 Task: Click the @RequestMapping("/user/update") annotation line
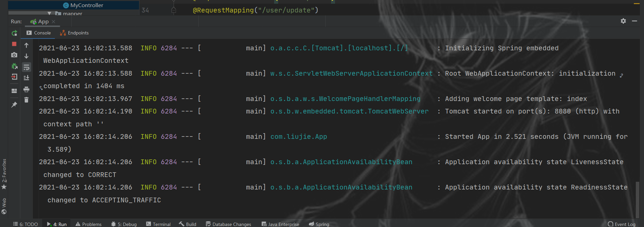[256, 10]
